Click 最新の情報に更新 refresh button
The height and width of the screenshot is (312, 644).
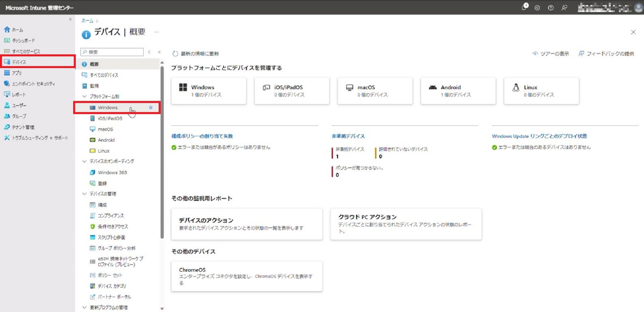click(x=196, y=54)
